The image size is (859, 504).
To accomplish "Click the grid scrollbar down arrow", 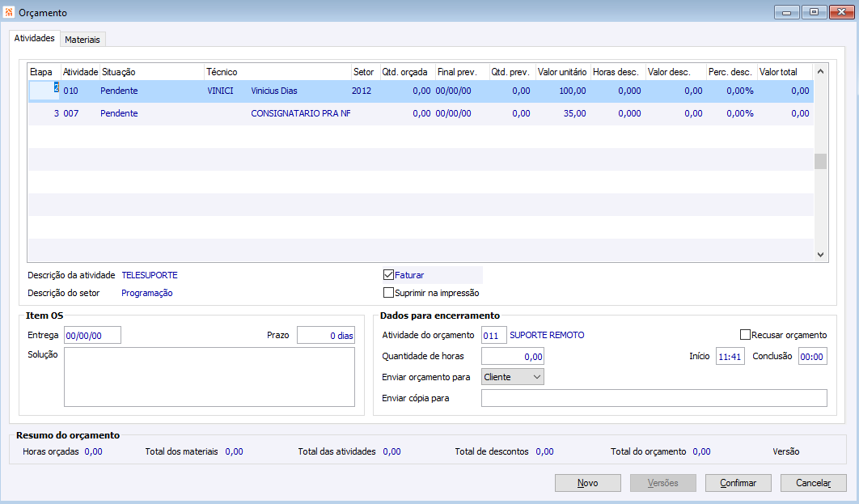I will pyautogui.click(x=820, y=254).
